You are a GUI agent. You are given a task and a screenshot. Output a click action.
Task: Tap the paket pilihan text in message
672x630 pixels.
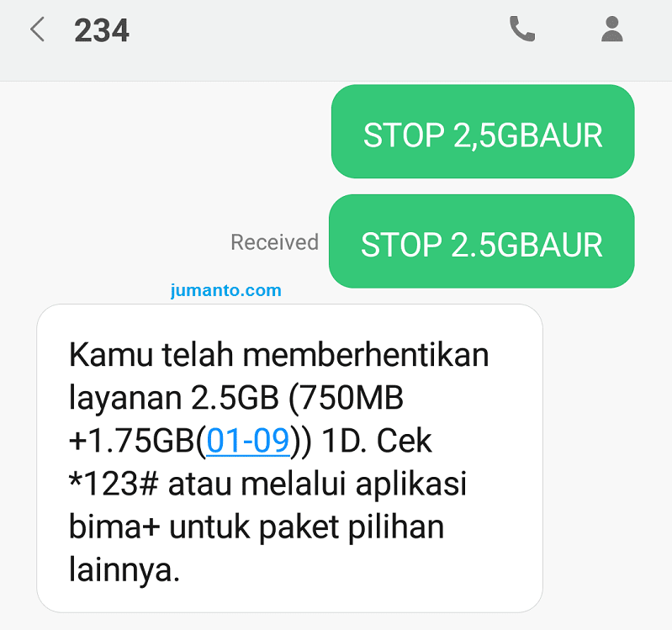pos(352,527)
